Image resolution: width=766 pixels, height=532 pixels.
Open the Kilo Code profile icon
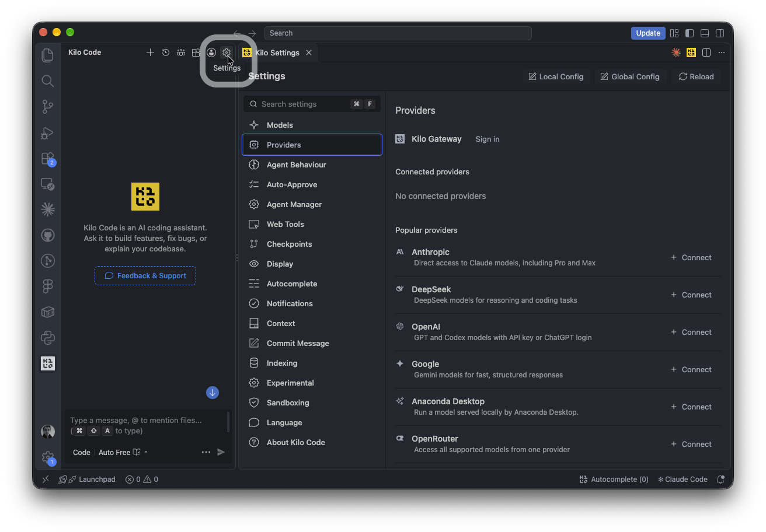(211, 52)
